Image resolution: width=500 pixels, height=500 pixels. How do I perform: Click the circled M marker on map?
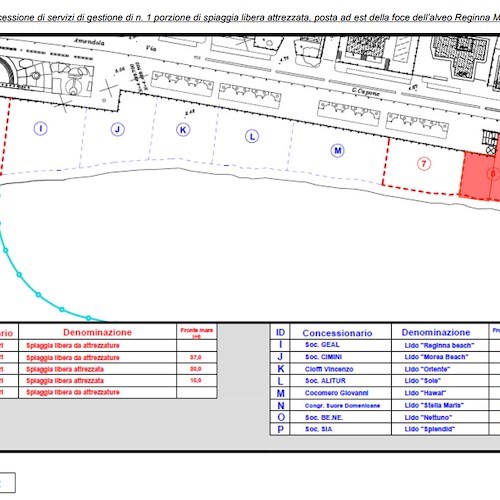pyautogui.click(x=338, y=151)
